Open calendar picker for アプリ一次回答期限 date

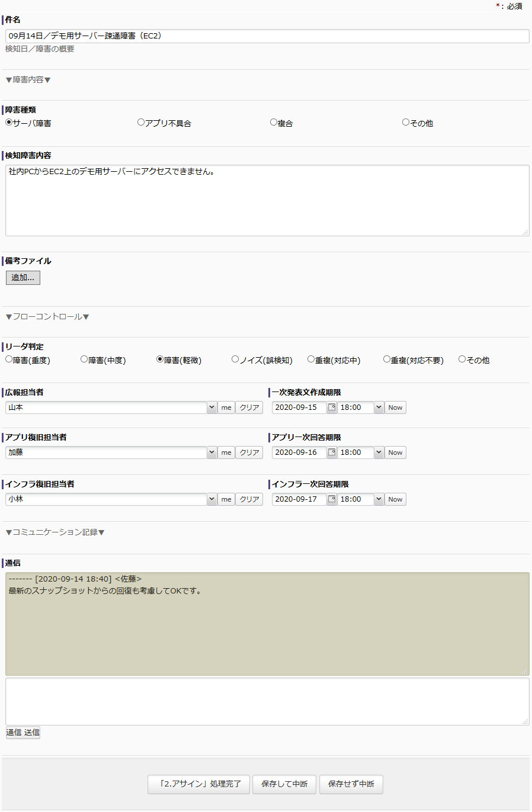tap(332, 452)
